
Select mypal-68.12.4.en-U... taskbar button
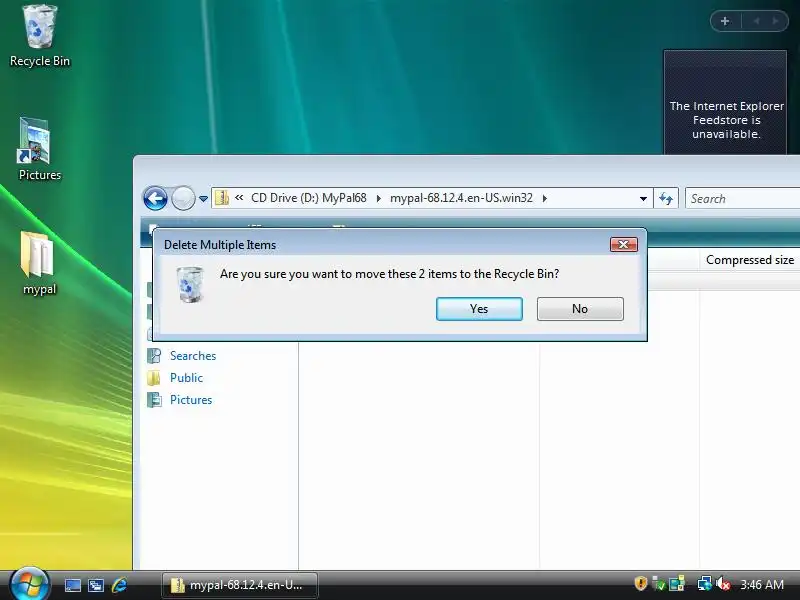[240, 585]
